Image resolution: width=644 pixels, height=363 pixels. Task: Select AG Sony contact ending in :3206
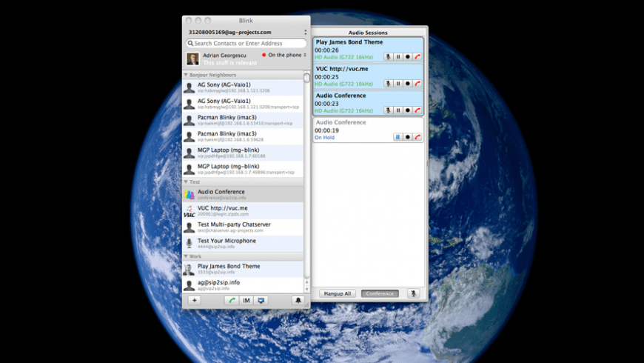click(x=243, y=87)
